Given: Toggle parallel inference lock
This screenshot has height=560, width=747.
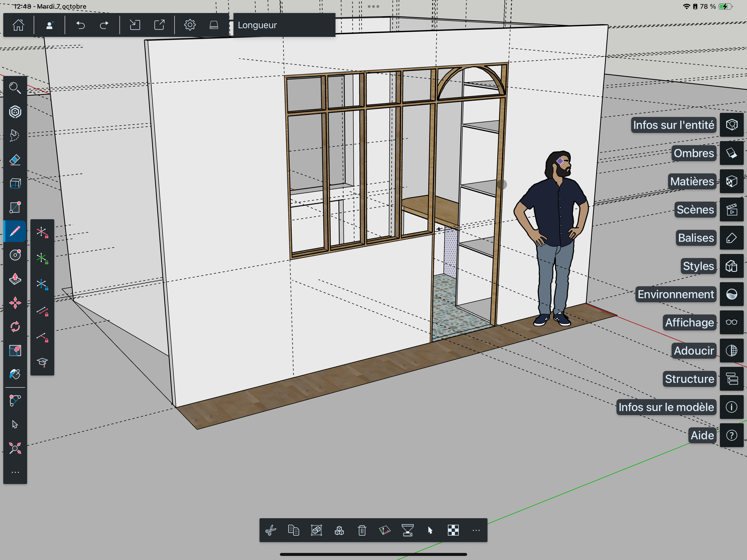Looking at the screenshot, I should (42, 311).
